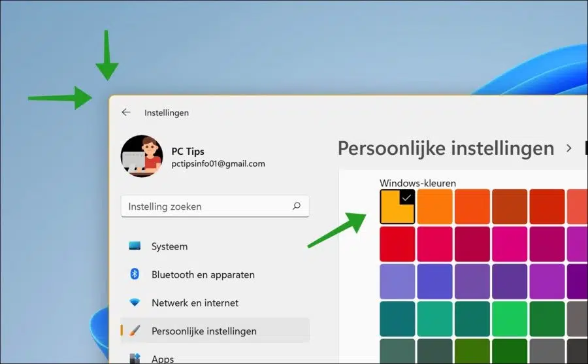Open the Apps settings category

click(x=215, y=357)
